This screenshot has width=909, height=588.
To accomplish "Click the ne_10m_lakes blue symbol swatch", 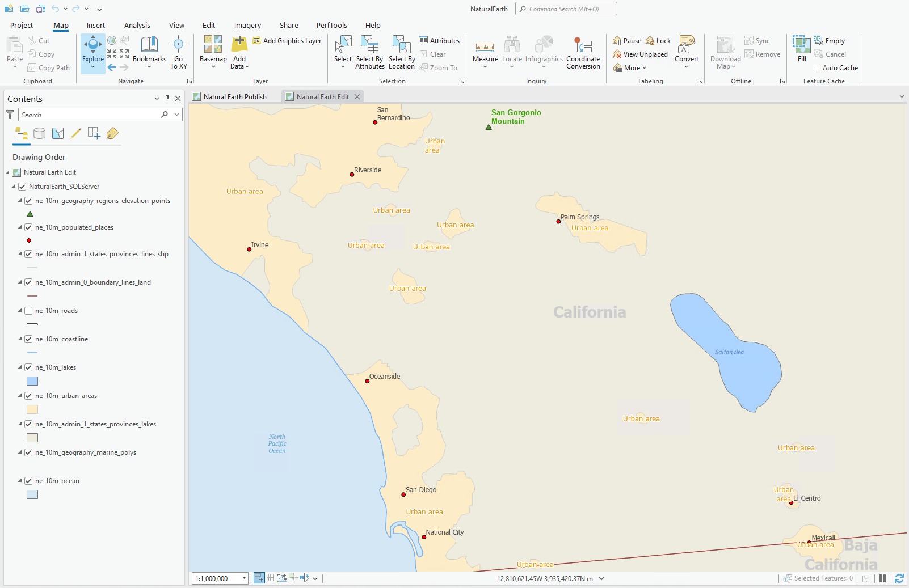I will pyautogui.click(x=32, y=381).
